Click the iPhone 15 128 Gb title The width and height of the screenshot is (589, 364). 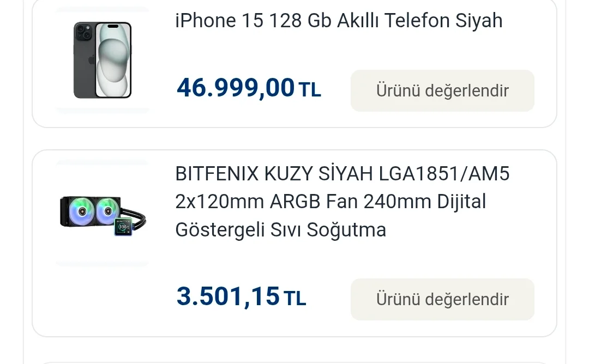pos(338,21)
